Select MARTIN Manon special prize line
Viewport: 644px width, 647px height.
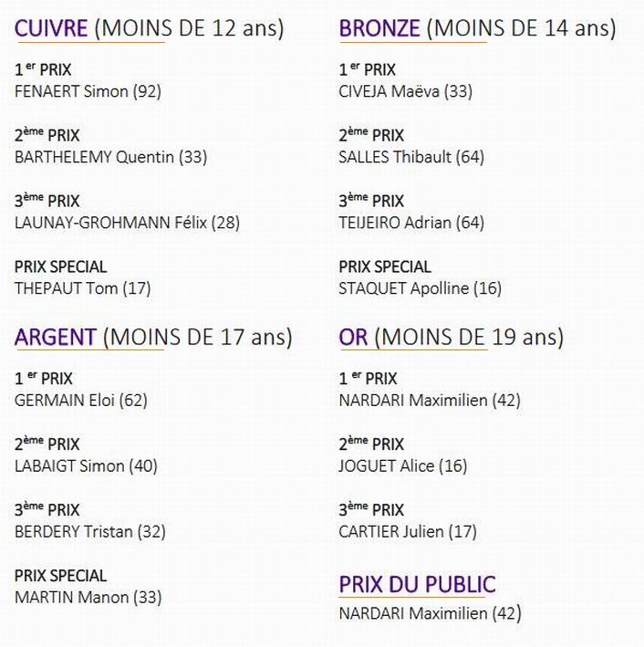pos(88,598)
